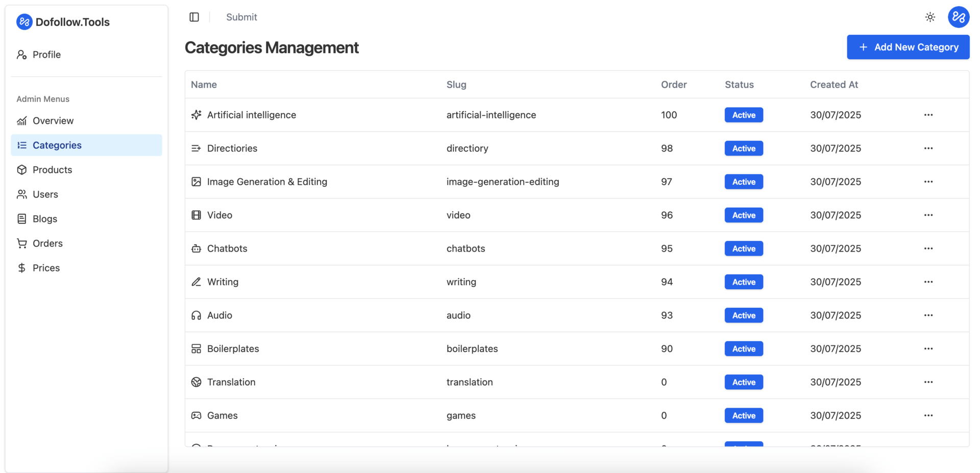Open Profile from the sidebar
The width and height of the screenshot is (980, 473).
(46, 55)
